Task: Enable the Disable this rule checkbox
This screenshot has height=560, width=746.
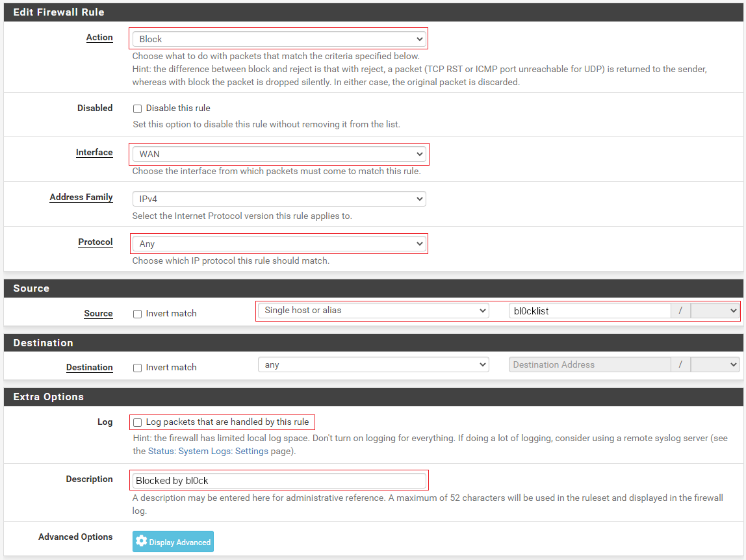Action: [137, 108]
